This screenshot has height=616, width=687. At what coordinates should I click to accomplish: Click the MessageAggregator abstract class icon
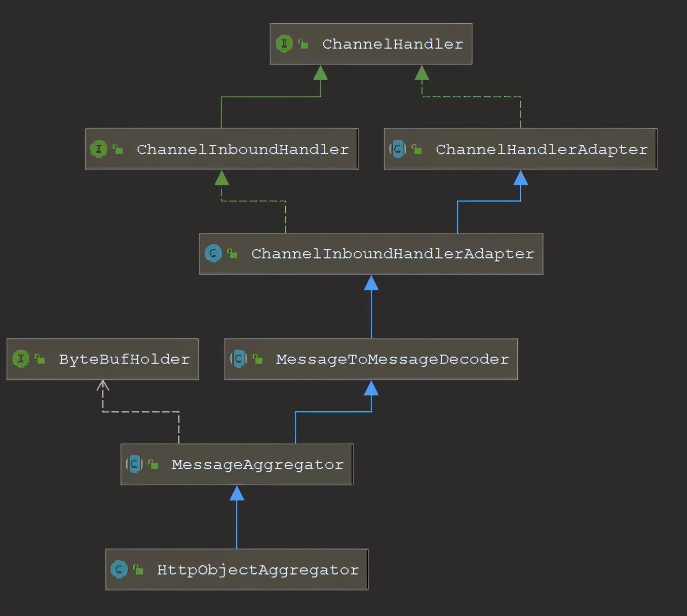(x=134, y=464)
